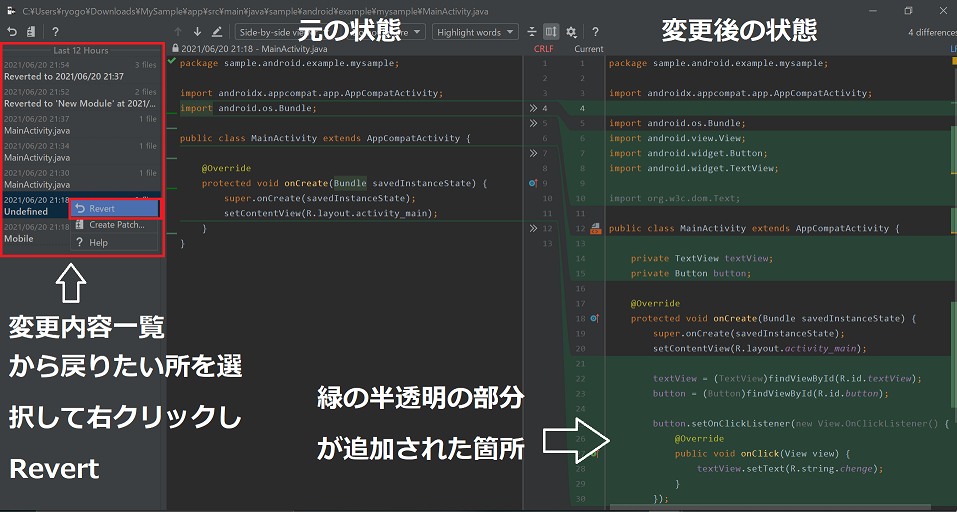Viewport: 957px width, 512px height.
Task: Apply change arrow at line 5
Action: coord(533,123)
